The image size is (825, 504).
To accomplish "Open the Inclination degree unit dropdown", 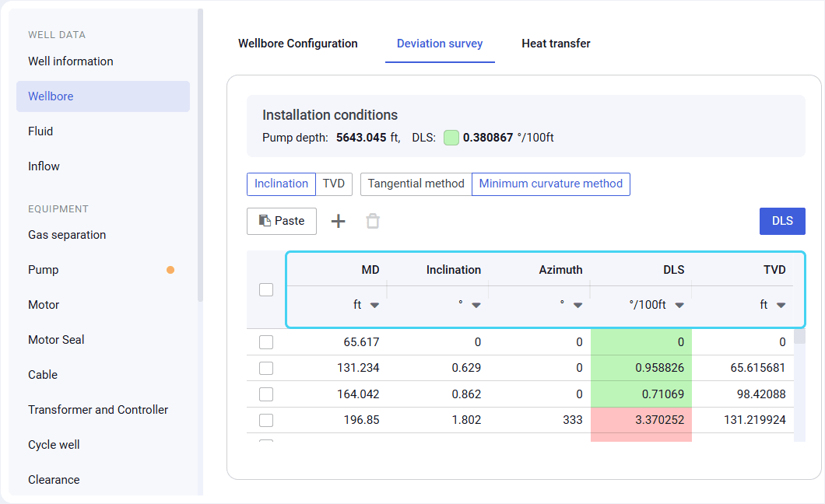I will (x=469, y=305).
